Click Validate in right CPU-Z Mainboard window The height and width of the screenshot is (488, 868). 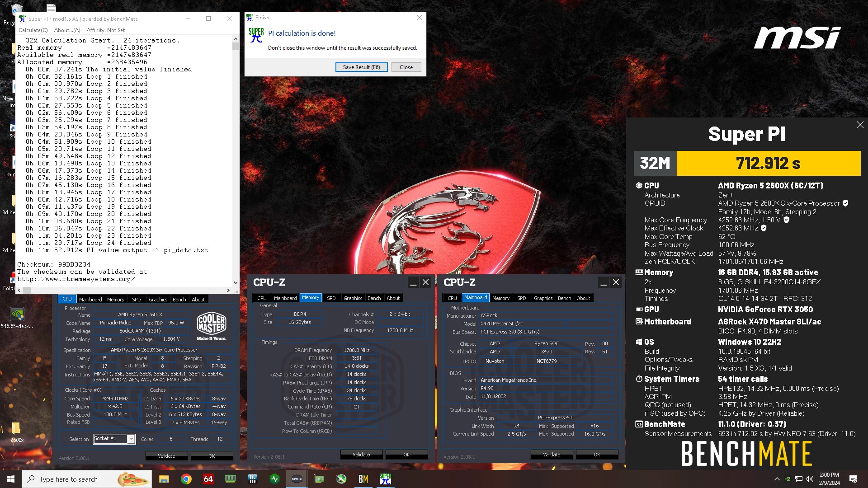(552, 455)
